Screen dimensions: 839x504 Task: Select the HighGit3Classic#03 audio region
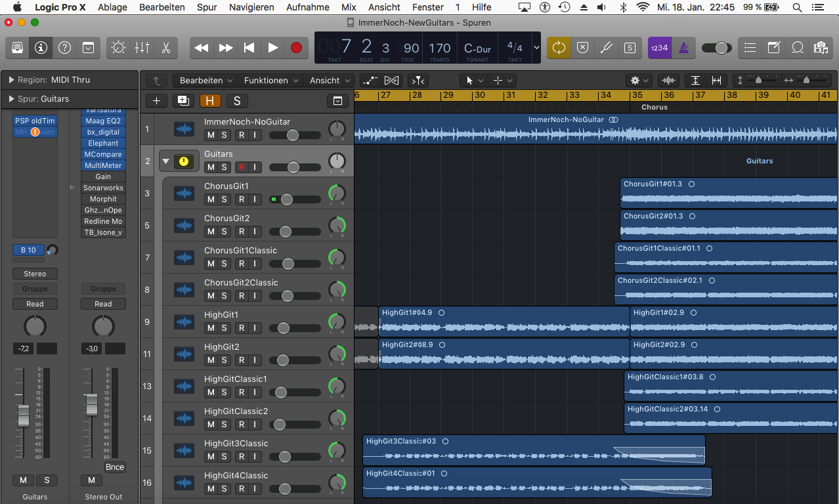(x=534, y=450)
